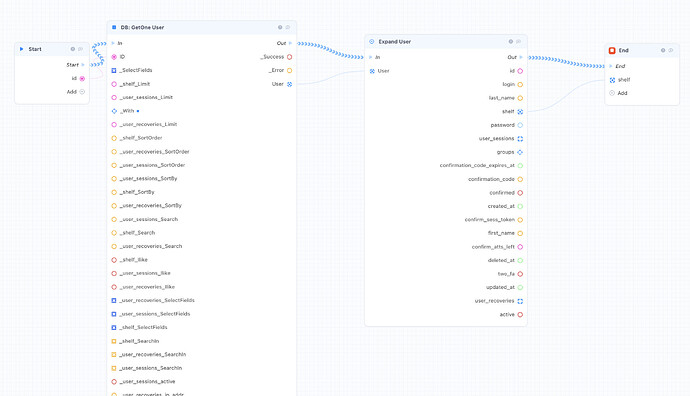
Task: Select the Start block's id output port
Action: tap(82, 78)
